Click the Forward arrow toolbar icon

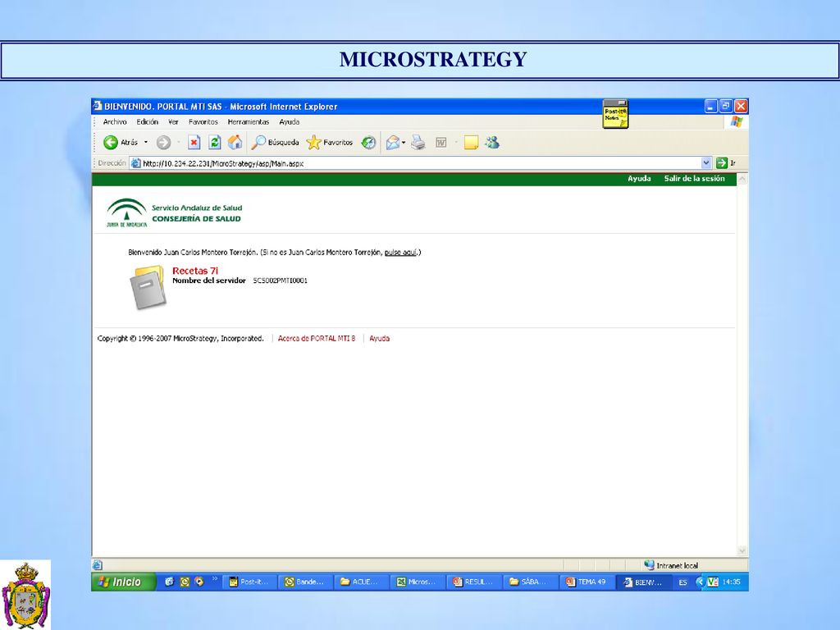pyautogui.click(x=163, y=143)
